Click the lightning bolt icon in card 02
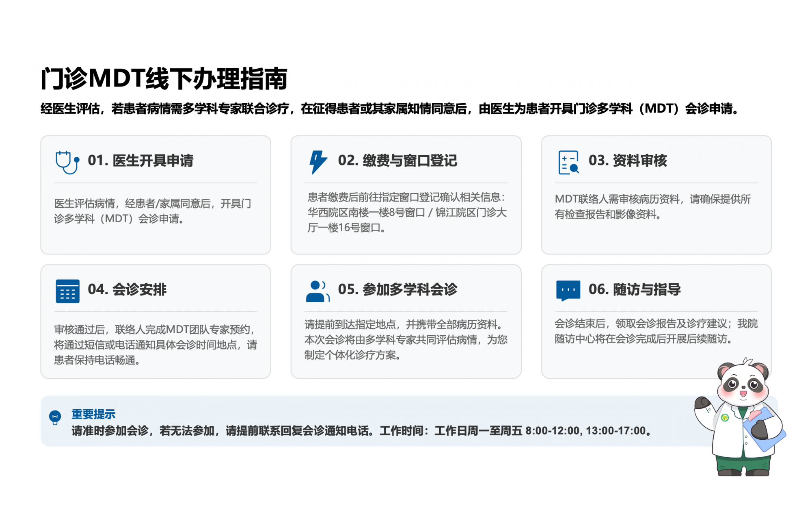Viewport: 812px width, 508px height. [317, 162]
